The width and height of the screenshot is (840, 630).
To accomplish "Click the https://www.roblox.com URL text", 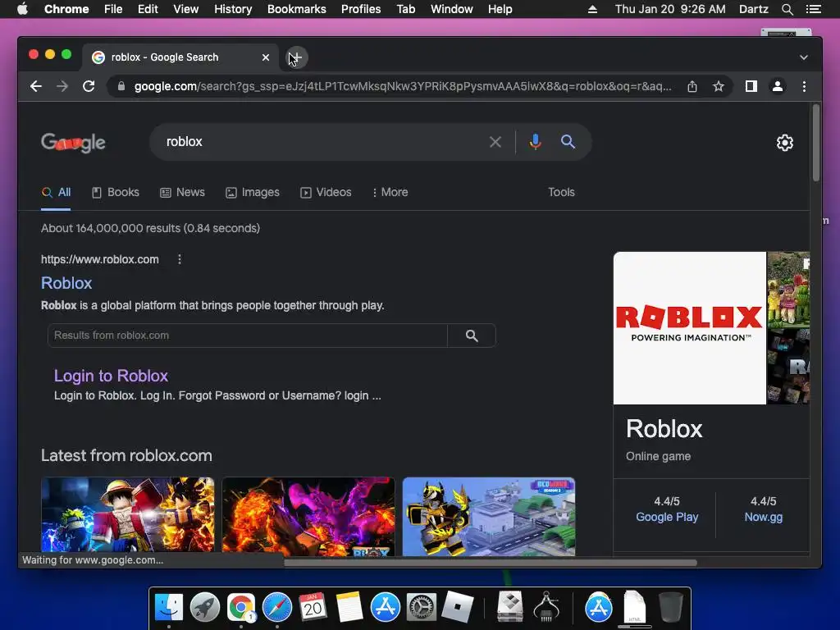I will 99,259.
